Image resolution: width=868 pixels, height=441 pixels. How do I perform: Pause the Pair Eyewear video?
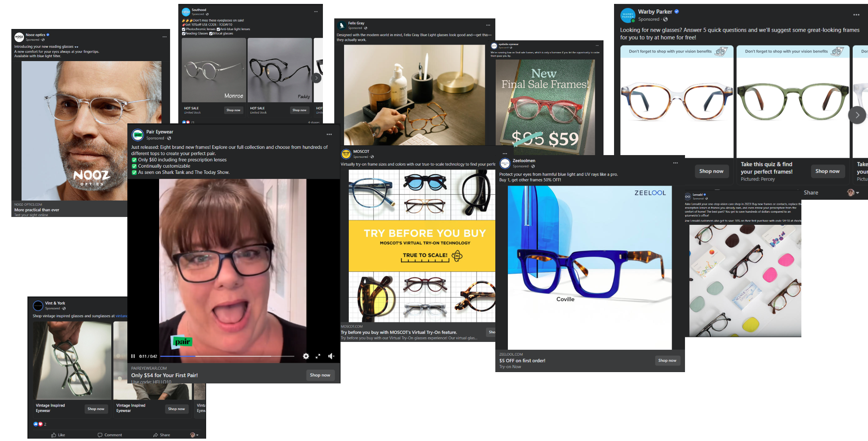(x=133, y=356)
